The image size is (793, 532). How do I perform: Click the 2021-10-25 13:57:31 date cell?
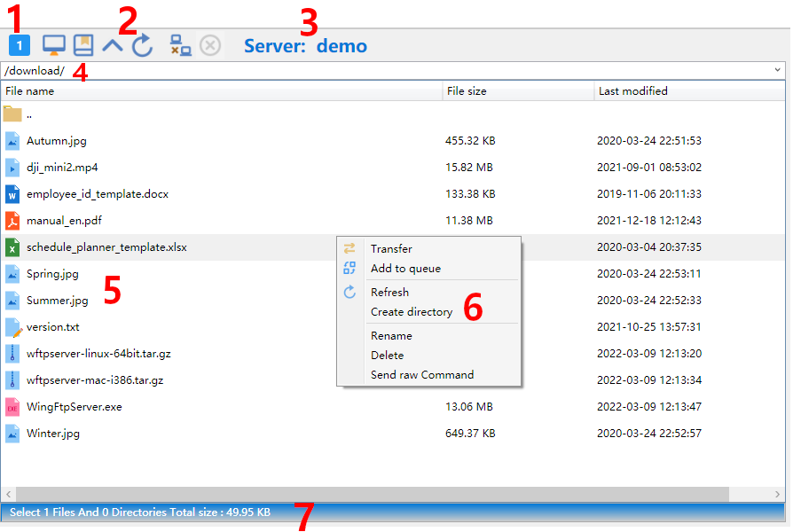pyautogui.click(x=649, y=327)
